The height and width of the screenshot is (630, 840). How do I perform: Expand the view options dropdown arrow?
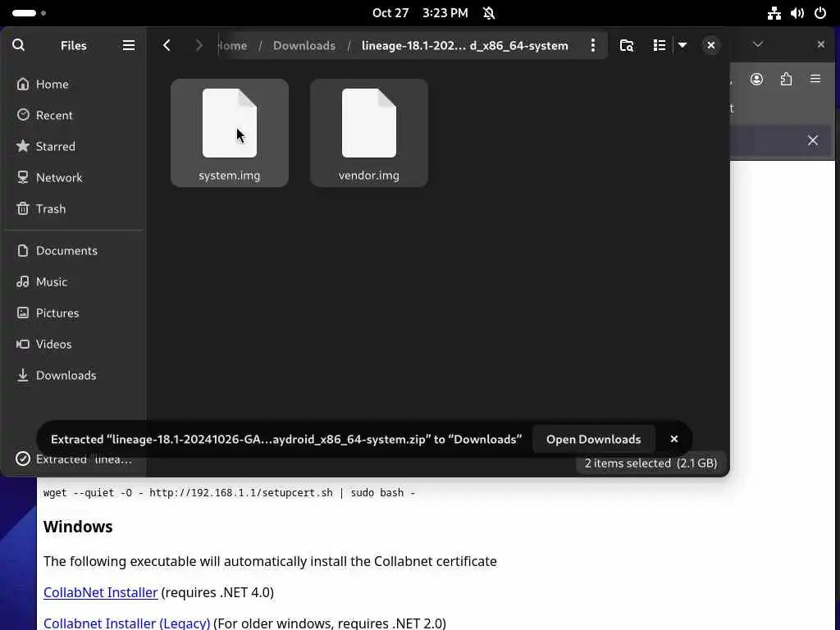pyautogui.click(x=682, y=45)
